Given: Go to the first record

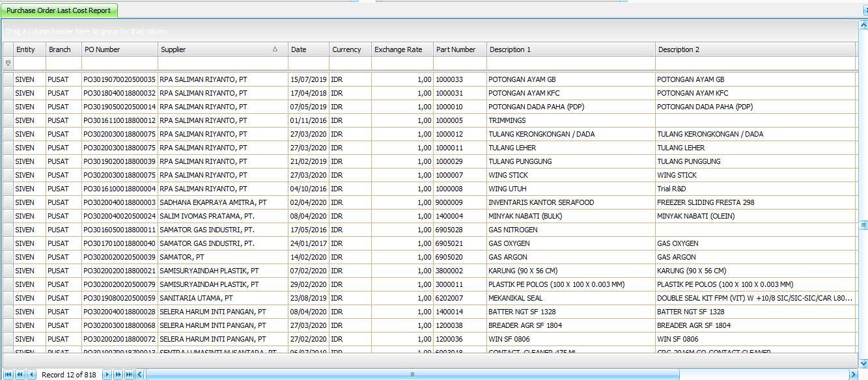Looking at the screenshot, I should point(8,374).
